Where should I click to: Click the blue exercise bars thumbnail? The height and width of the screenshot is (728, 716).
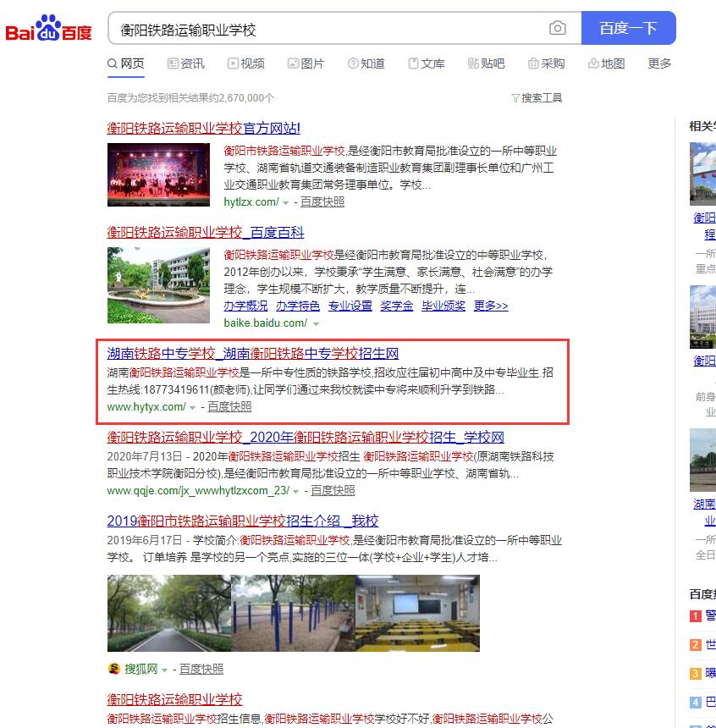pos(294,614)
